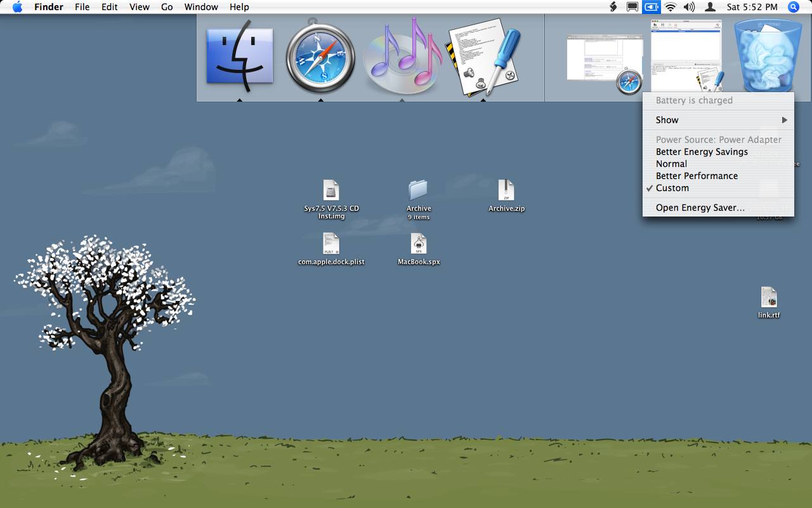Open the Apple menu

tap(17, 7)
